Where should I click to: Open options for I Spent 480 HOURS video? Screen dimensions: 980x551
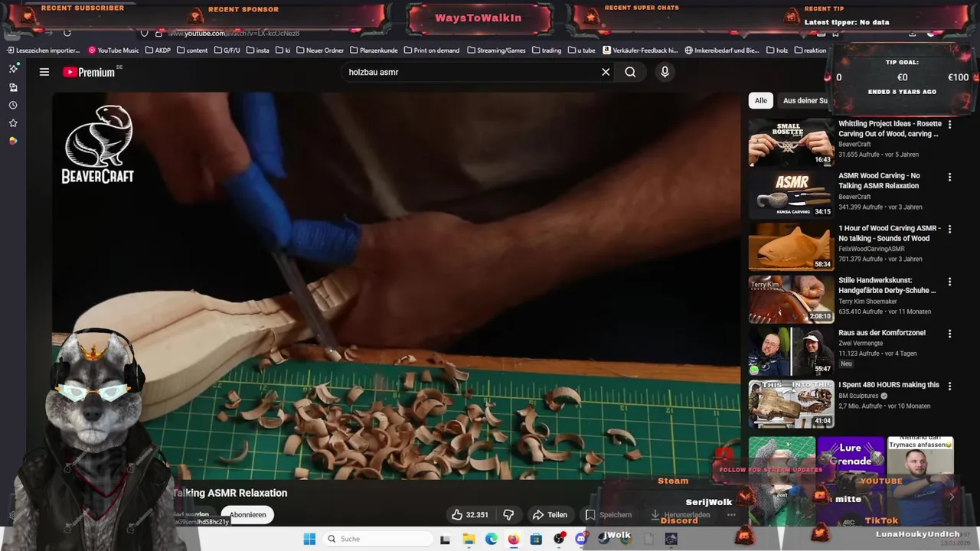coord(949,386)
